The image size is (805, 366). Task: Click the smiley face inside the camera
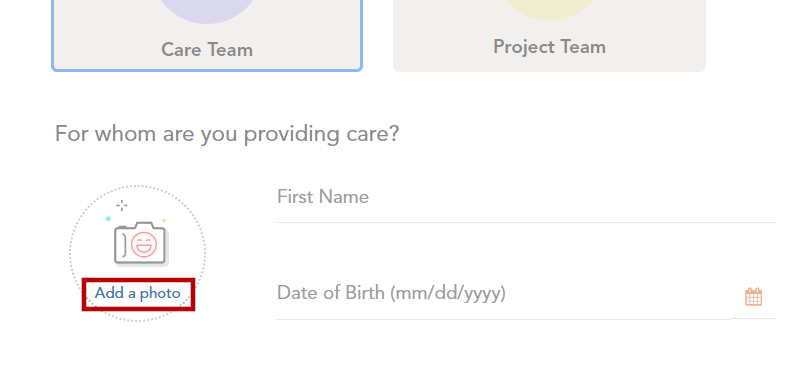[144, 244]
